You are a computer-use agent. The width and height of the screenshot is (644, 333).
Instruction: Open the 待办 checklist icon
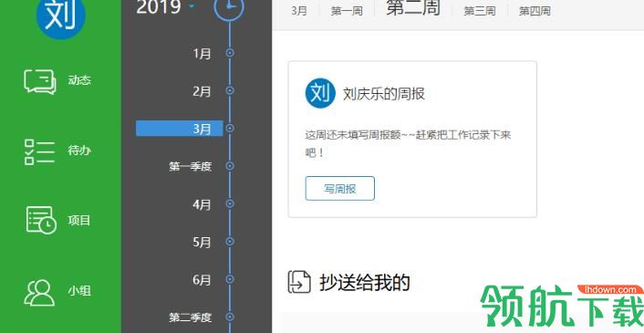(39, 152)
